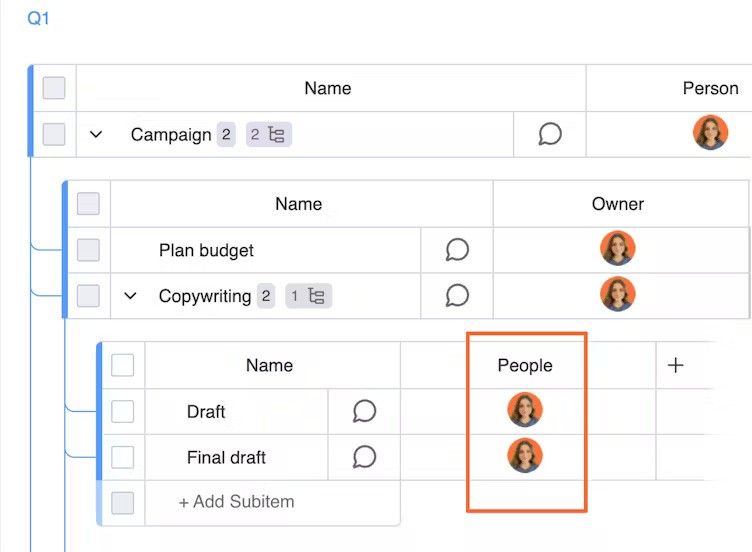The height and width of the screenshot is (552, 752).
Task: Open the Campaign item conversation bubble
Action: tap(550, 134)
